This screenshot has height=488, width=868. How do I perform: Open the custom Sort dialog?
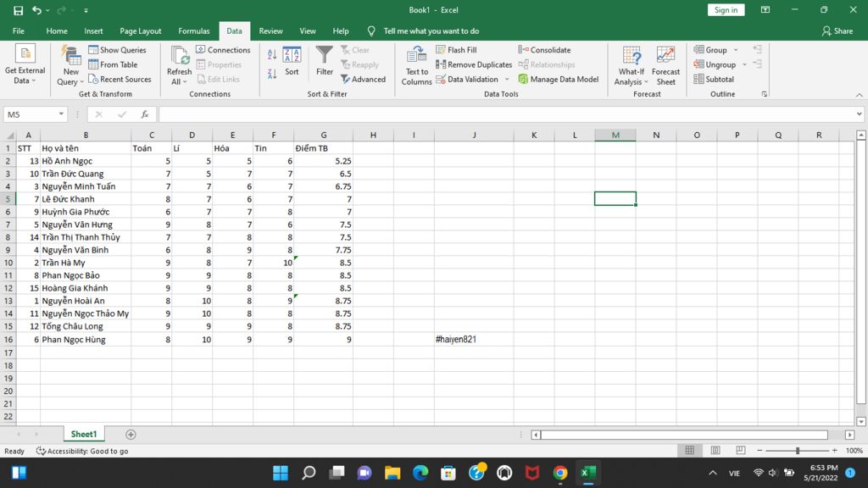pos(292,61)
